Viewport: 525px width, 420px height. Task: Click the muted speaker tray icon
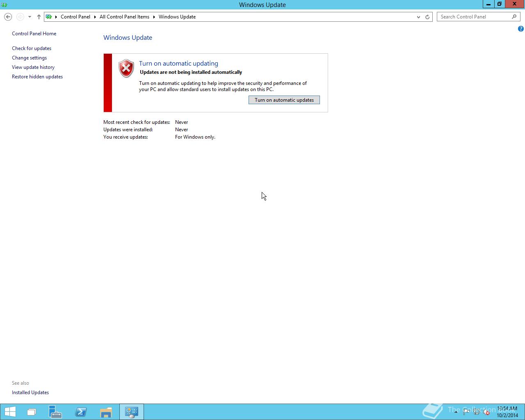click(486, 412)
